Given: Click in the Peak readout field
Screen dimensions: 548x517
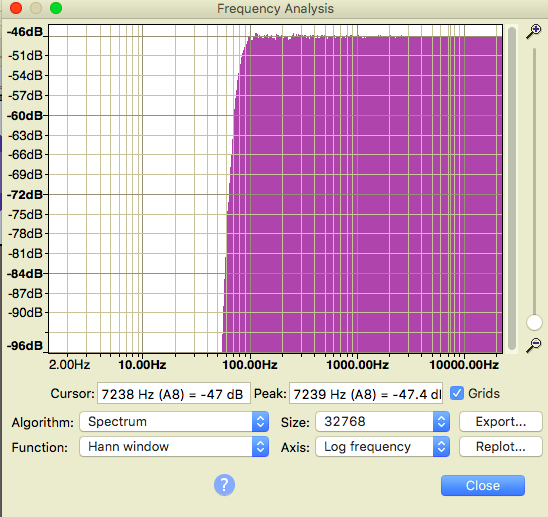Looking at the screenshot, I should pos(366,394).
